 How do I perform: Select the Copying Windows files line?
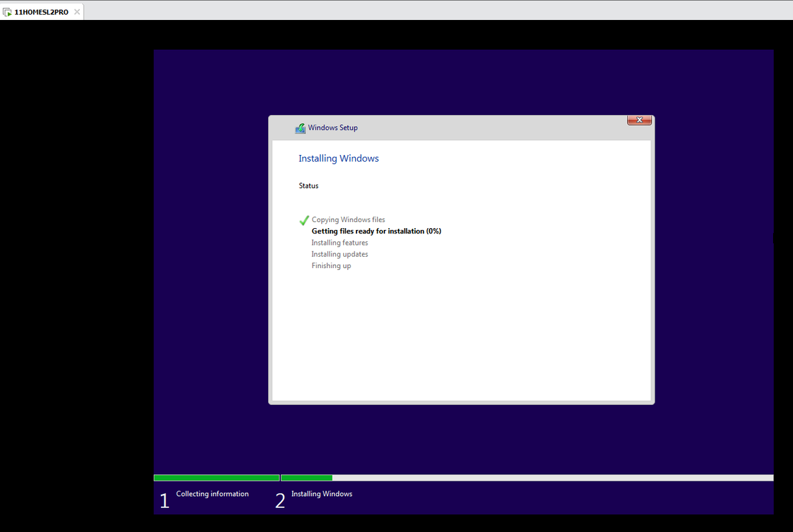tap(348, 219)
